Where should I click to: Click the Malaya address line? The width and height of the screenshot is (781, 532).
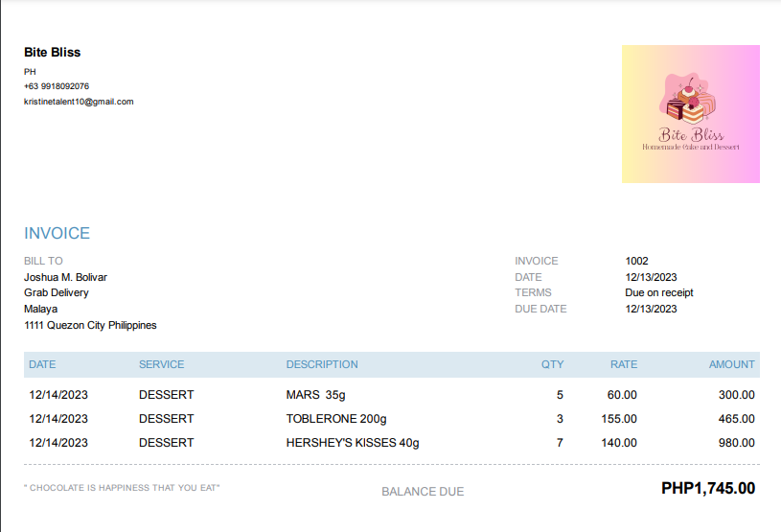click(40, 309)
